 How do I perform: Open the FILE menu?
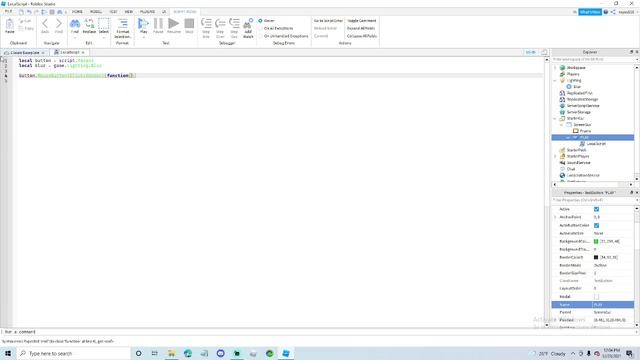8,11
